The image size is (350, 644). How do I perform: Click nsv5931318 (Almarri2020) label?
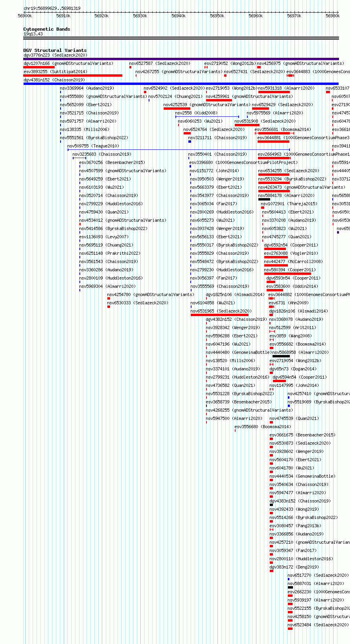pyautogui.click(x=286, y=88)
